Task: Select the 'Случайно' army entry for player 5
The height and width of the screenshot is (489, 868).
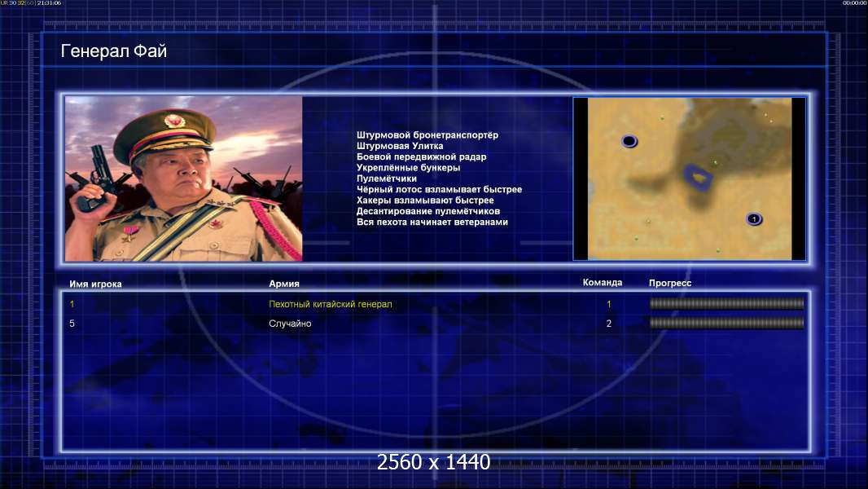Action: (290, 324)
